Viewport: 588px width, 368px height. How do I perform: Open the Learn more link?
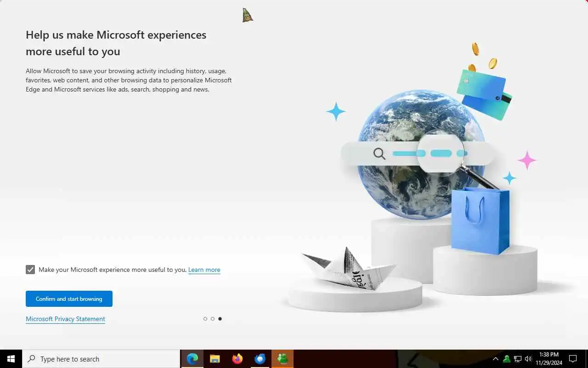(x=204, y=270)
